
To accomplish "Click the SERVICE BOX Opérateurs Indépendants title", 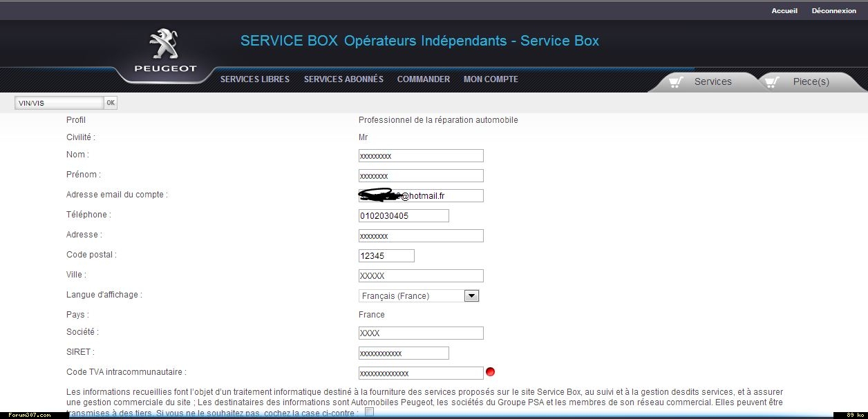I will click(419, 41).
